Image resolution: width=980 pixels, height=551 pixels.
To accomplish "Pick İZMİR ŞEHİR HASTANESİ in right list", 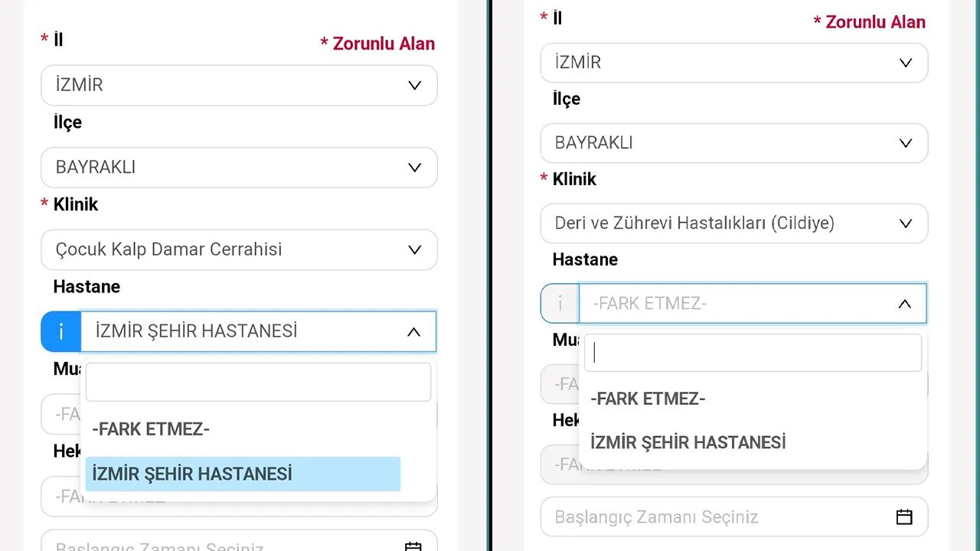I will coord(688,442).
